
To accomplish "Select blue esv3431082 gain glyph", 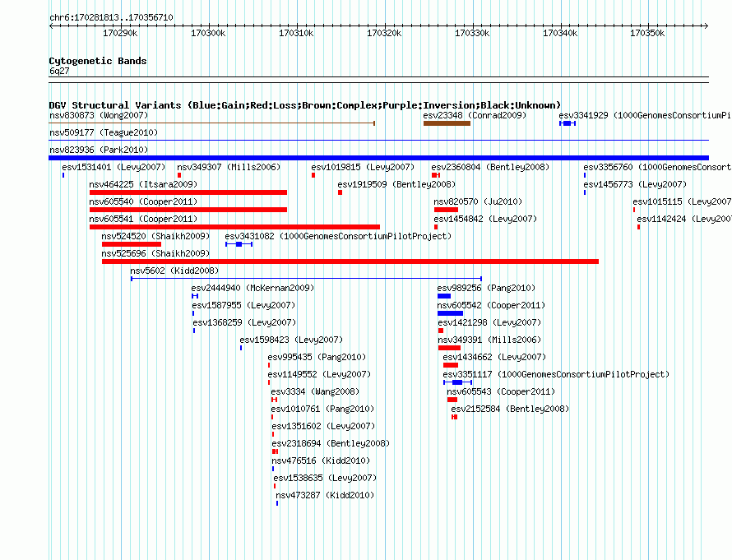I will pos(239,244).
